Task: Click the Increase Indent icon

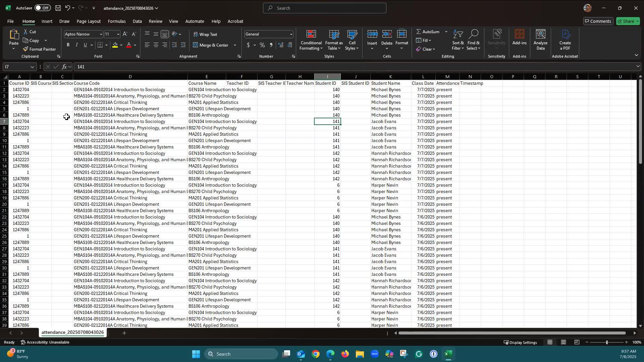Action: coord(183,45)
